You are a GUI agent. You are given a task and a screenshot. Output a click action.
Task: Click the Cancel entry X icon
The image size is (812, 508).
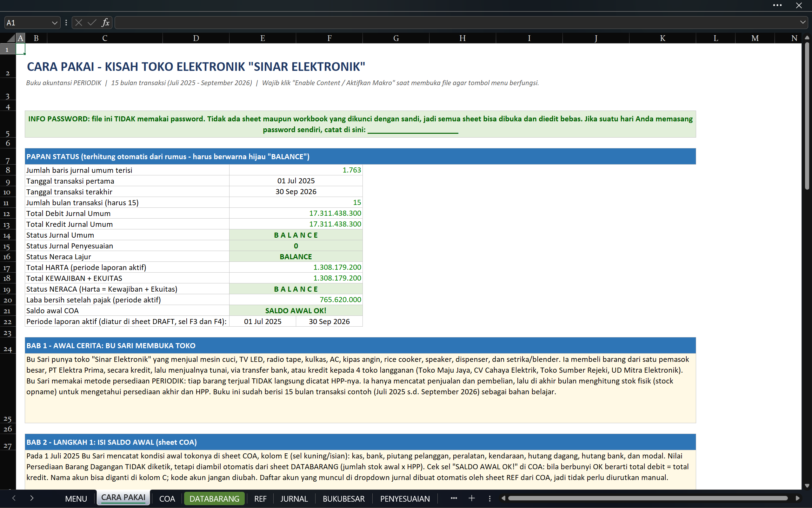[x=79, y=23]
